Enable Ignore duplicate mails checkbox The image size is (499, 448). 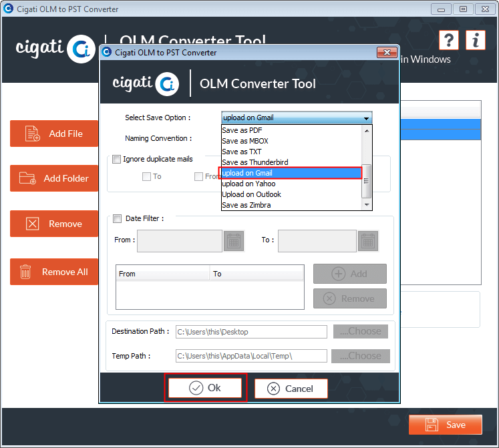pyautogui.click(x=117, y=159)
